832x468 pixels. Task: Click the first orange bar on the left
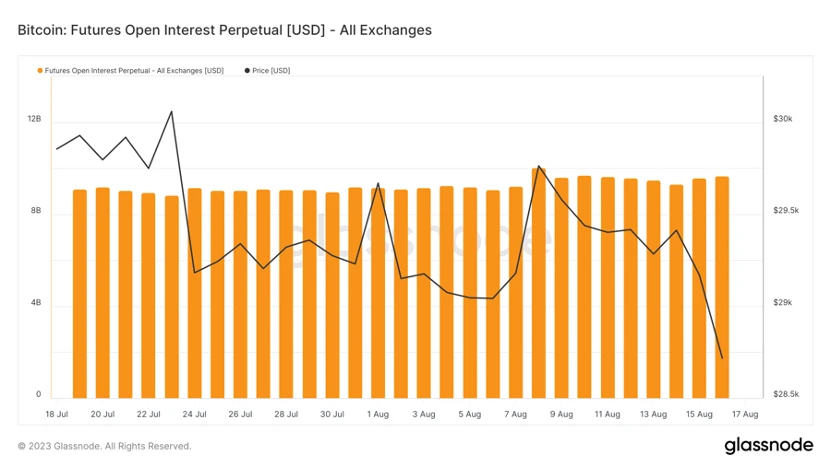(x=80, y=294)
